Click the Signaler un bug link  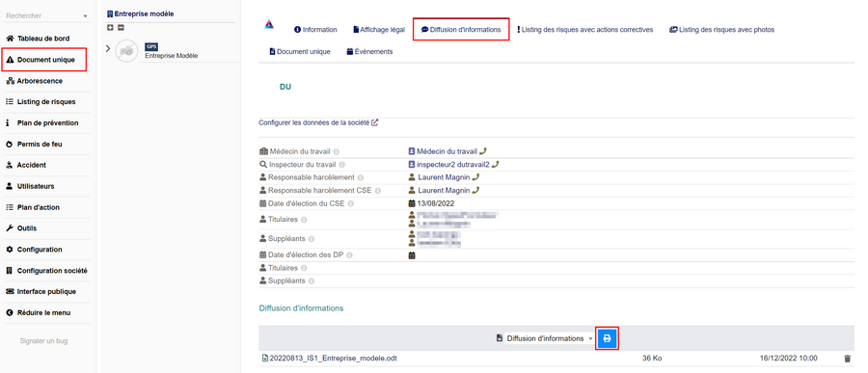43,341
